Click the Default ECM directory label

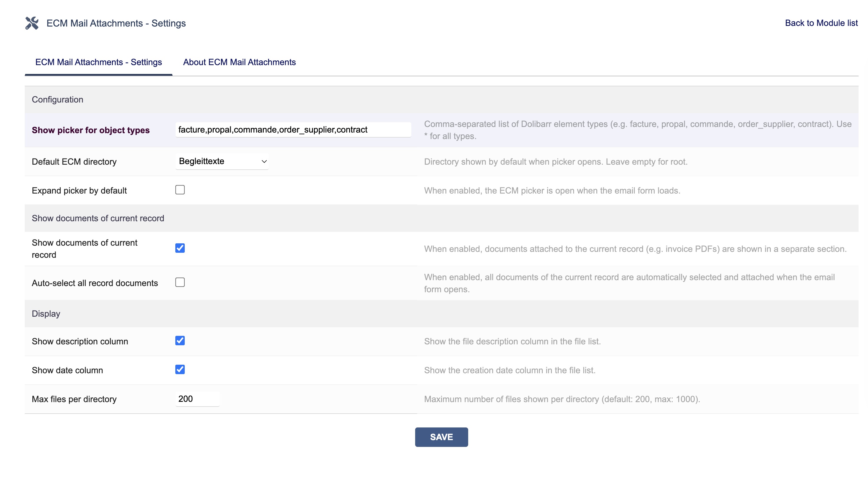pyautogui.click(x=74, y=162)
